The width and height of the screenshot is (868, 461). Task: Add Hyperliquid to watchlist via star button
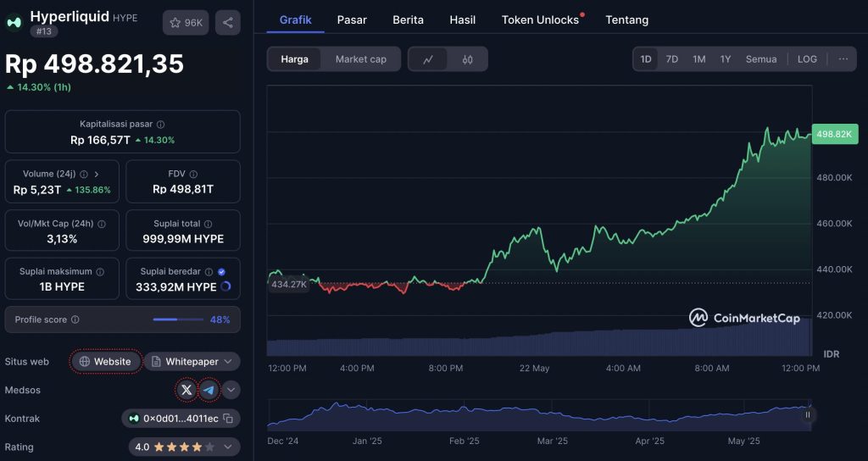(186, 23)
